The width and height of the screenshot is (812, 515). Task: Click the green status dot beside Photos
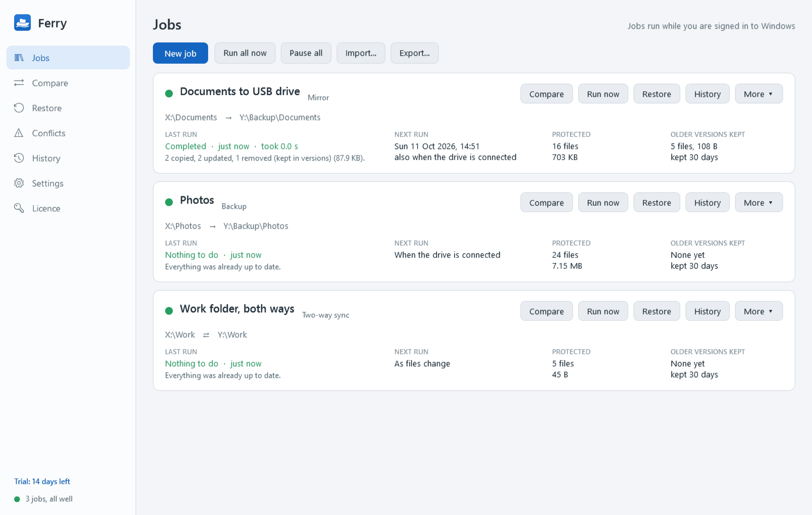[x=169, y=202]
